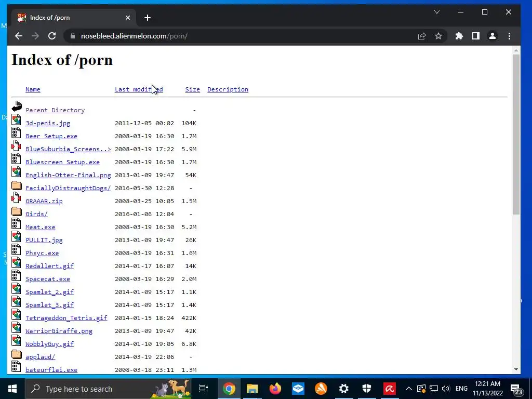Open Settings gear in the taskbar
This screenshot has height=399, width=532.
[344, 389]
